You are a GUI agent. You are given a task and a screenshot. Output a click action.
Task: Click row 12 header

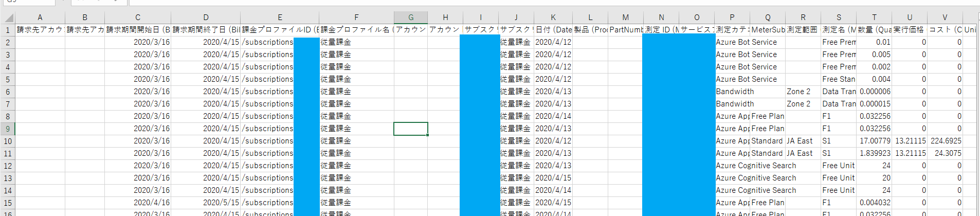[8, 166]
